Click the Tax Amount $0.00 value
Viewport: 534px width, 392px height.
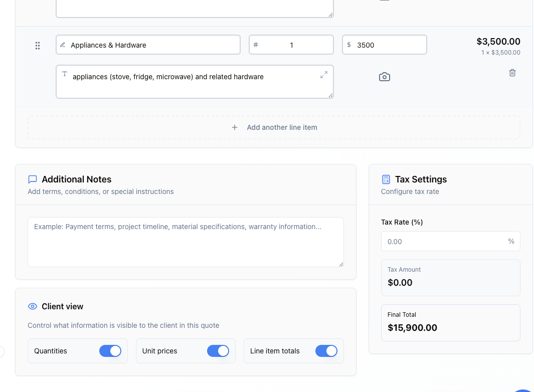click(400, 282)
